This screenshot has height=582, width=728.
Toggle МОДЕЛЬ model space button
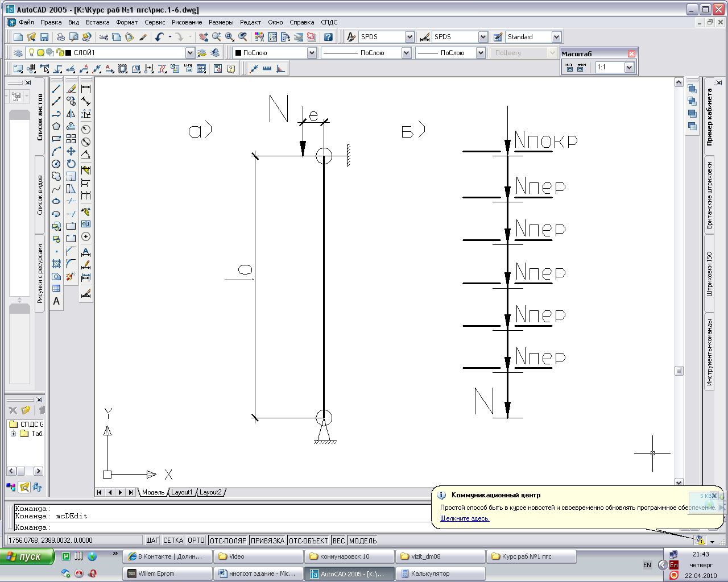pyautogui.click(x=363, y=541)
